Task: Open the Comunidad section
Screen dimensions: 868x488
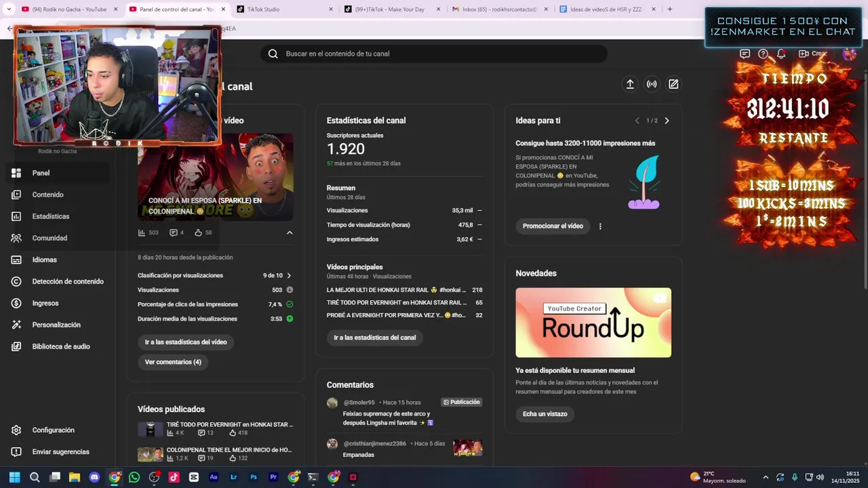Action: point(58,238)
